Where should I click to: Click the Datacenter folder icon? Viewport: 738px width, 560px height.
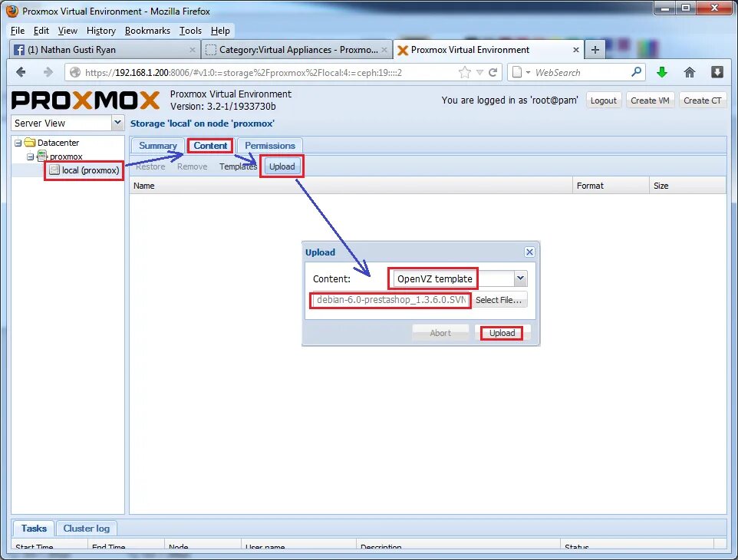[30, 142]
